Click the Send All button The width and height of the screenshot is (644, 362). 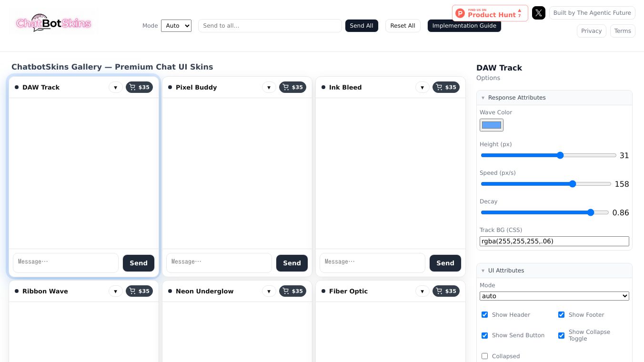pos(362,26)
